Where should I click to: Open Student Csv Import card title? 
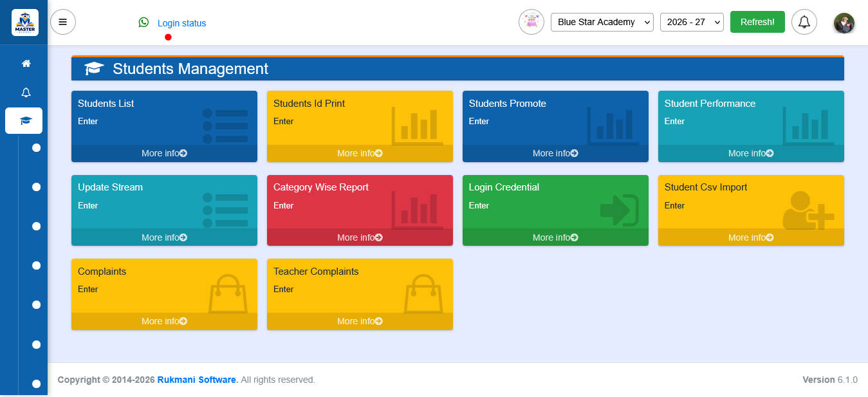(706, 187)
